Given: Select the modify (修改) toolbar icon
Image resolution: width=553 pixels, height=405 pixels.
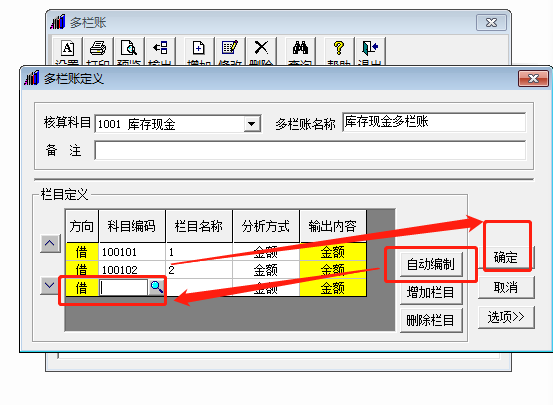Looking at the screenshot, I should (x=230, y=48).
